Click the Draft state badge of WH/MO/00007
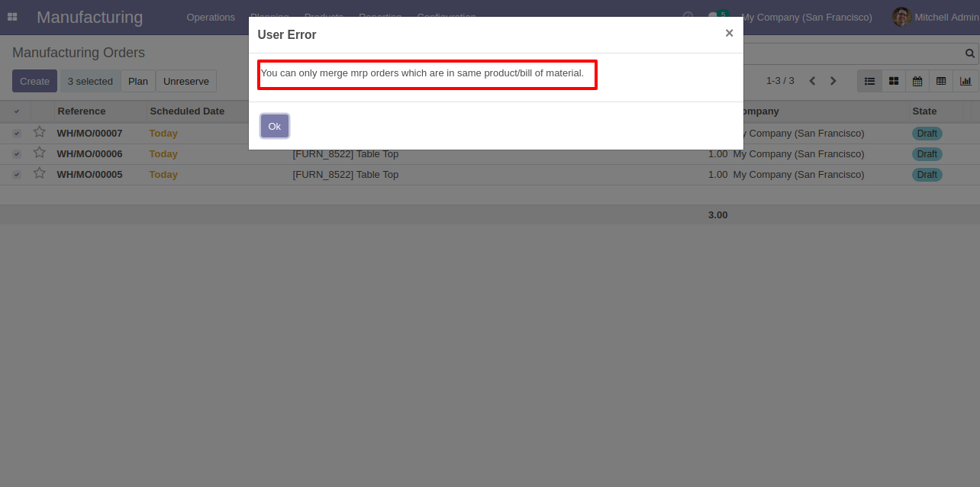Image resolution: width=980 pixels, height=487 pixels. [x=927, y=134]
